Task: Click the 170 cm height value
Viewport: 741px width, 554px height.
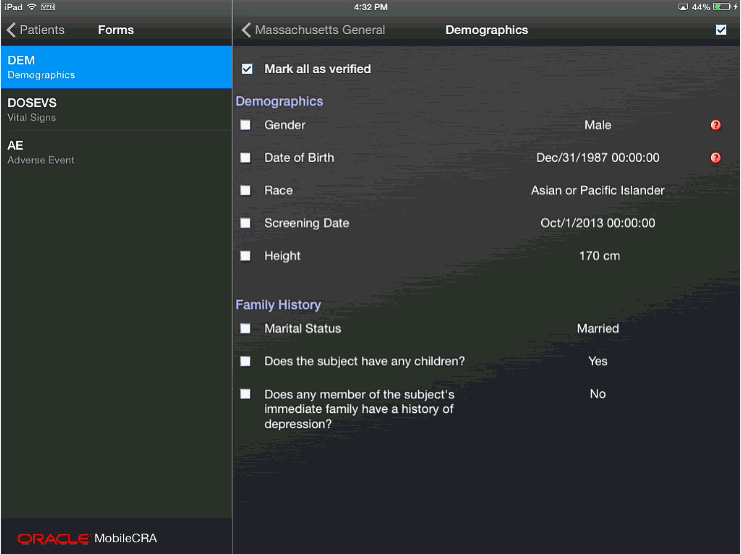Action: click(599, 256)
